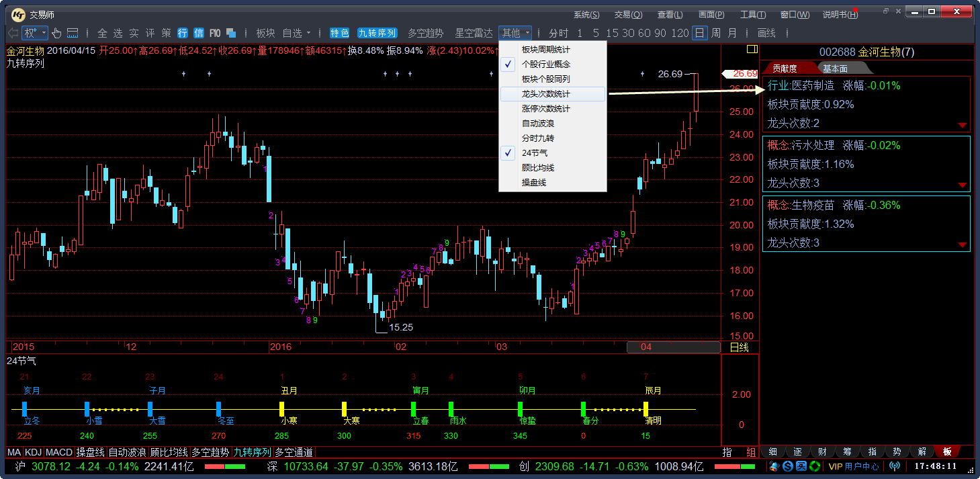Viewport: 980px width, 479px height.
Task: Expand the 自选 dropdown arrow
Action: (308, 33)
